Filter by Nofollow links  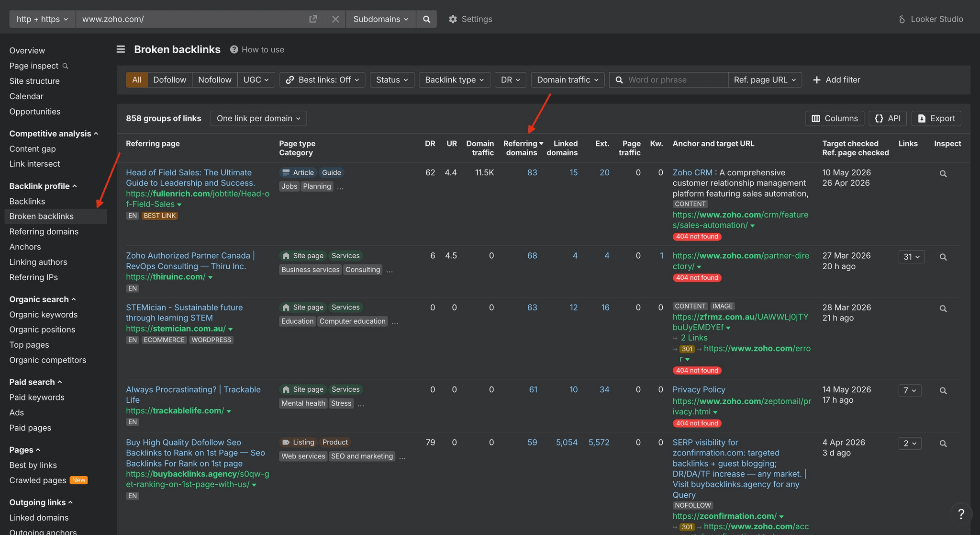coord(215,80)
